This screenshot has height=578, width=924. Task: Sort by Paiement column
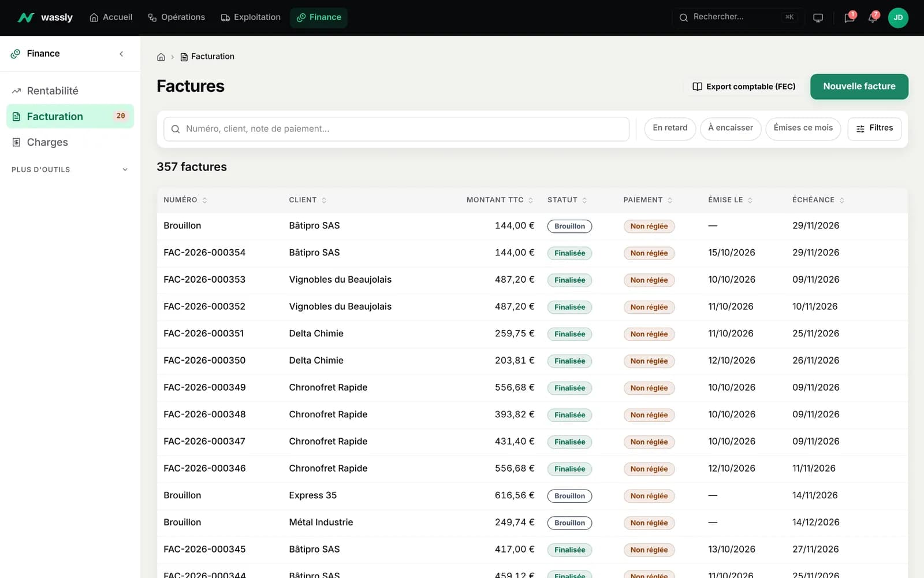pyautogui.click(x=648, y=200)
